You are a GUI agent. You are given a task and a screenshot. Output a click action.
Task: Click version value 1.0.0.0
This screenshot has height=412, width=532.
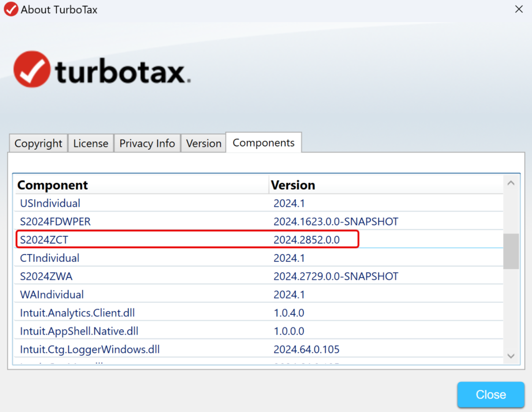[x=289, y=331]
